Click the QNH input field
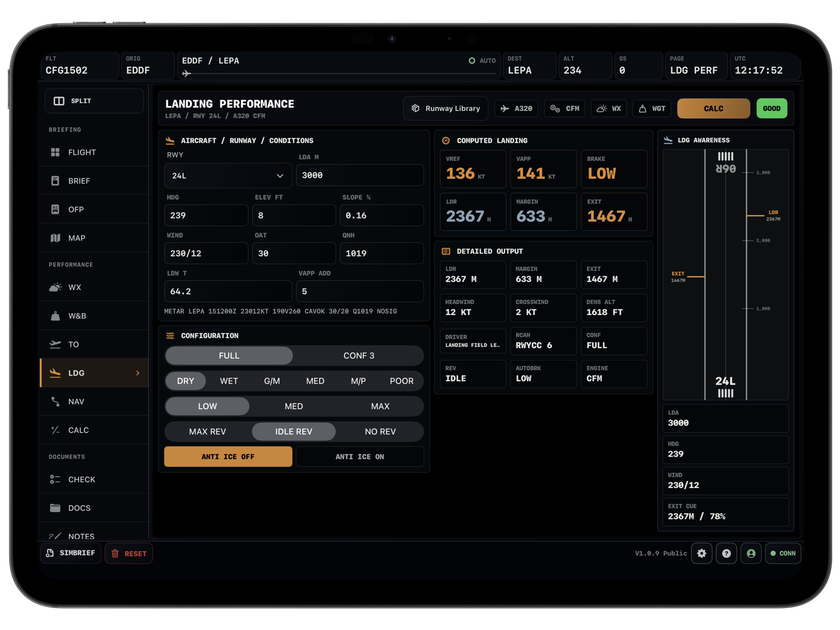Viewport: 840px width, 630px height. [x=382, y=253]
